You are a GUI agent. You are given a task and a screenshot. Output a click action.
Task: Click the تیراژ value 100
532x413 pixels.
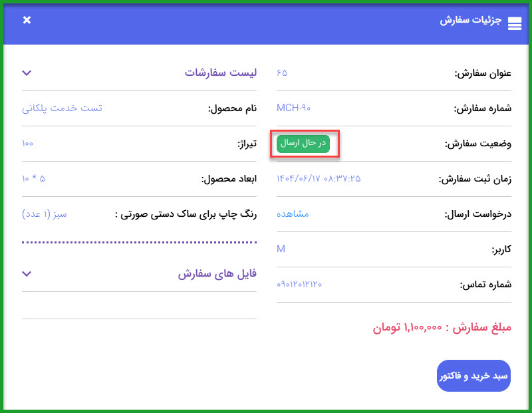(x=27, y=143)
